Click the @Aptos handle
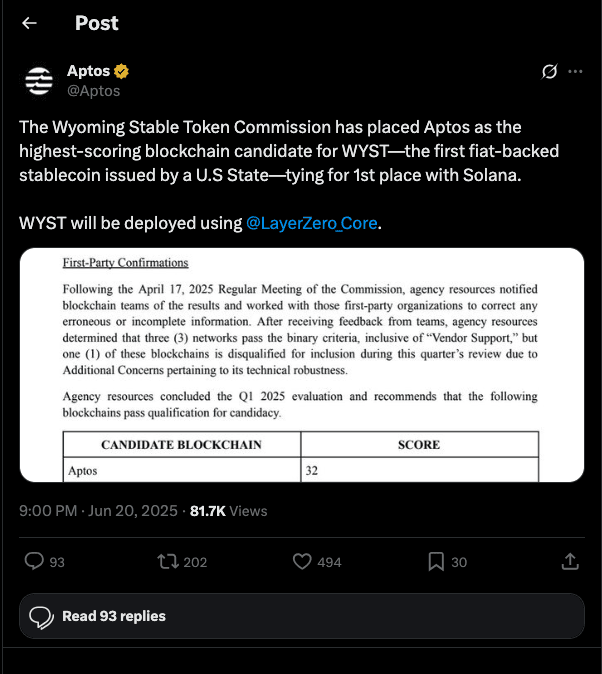 [93, 91]
